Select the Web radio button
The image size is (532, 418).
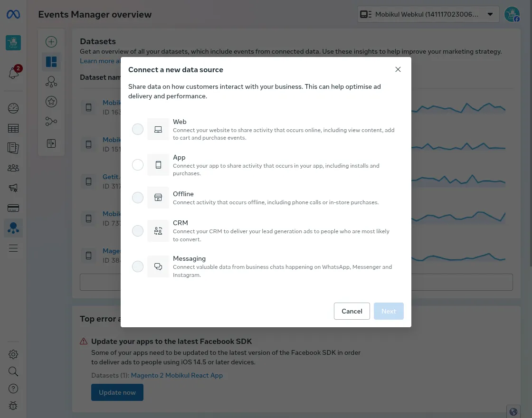pos(138,129)
